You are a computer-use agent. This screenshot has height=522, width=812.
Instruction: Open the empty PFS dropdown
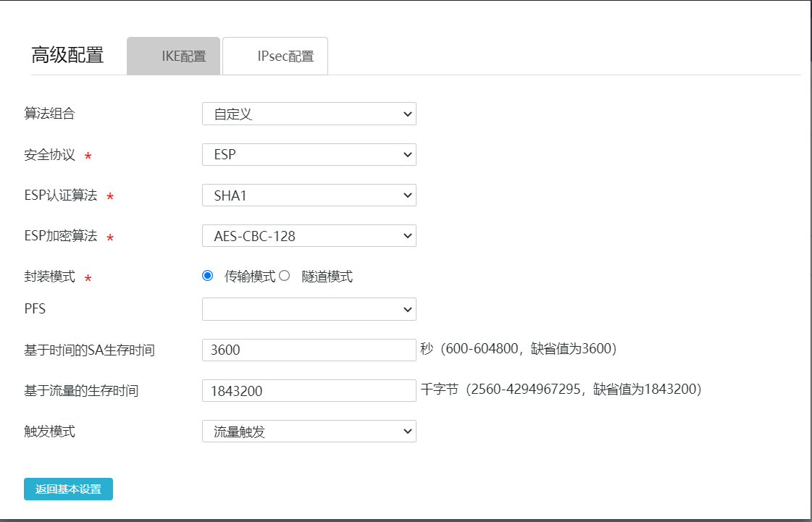[x=309, y=309]
